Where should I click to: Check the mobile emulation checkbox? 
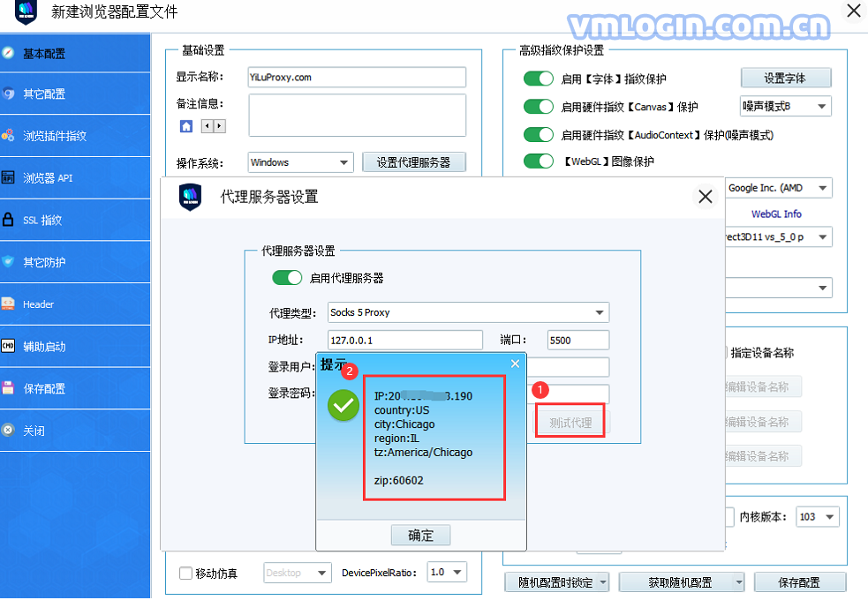pos(186,573)
